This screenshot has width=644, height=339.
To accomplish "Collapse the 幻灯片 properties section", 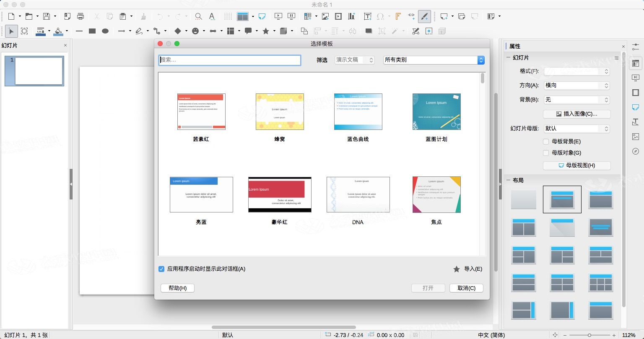I will click(508, 57).
